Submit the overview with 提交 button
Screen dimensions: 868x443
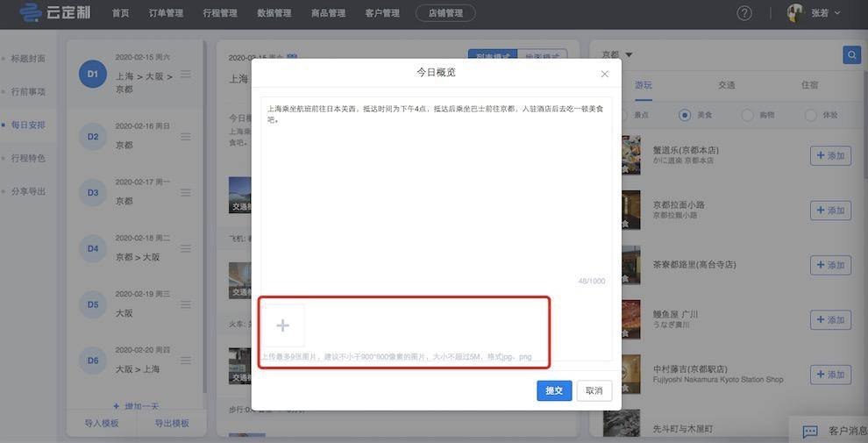554,390
